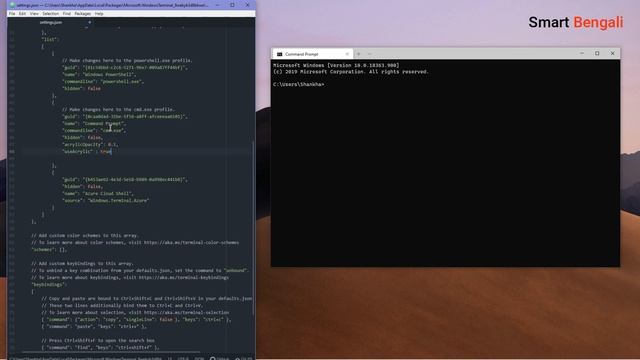Click the "name": "Azure Cloud Shell" line

(x=98, y=193)
